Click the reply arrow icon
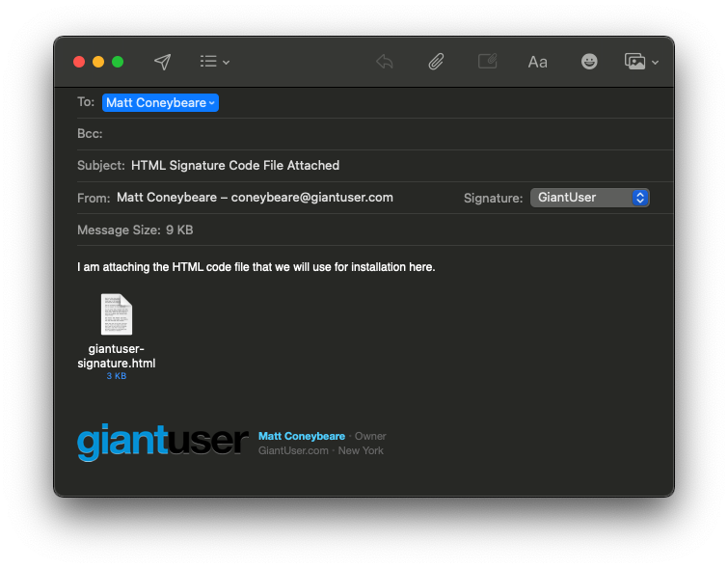This screenshot has width=728, height=568. pyautogui.click(x=385, y=62)
